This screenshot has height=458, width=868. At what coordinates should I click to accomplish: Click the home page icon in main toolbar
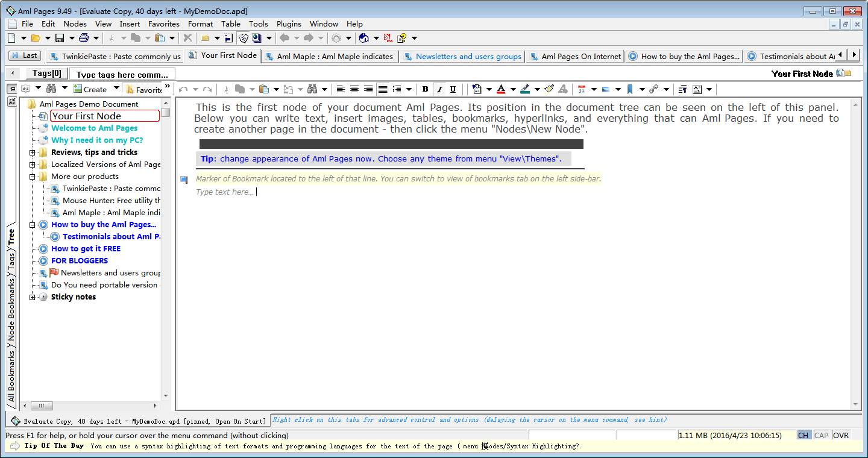[364, 38]
